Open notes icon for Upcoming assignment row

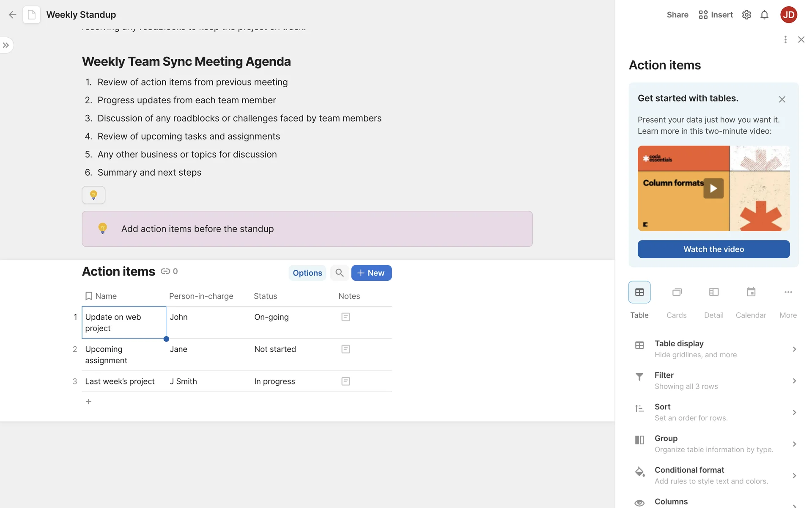click(346, 349)
